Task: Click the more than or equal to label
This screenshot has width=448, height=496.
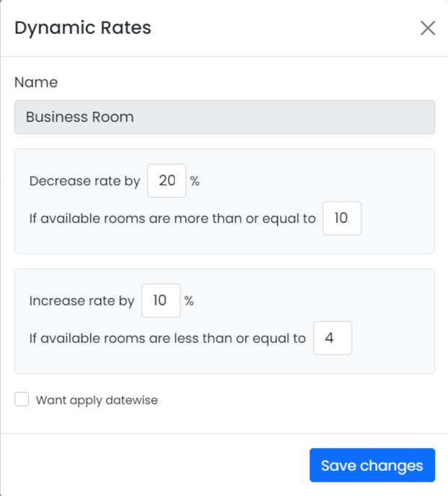Action: tap(172, 218)
